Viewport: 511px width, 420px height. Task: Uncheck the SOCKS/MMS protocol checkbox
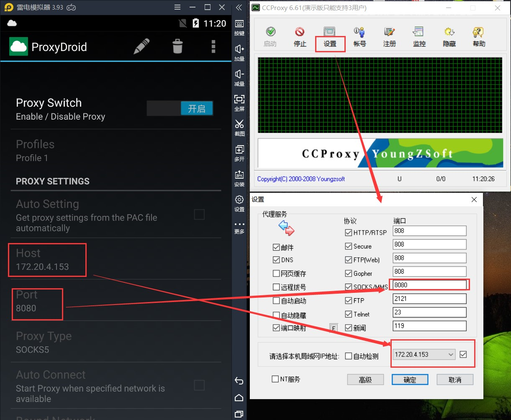[349, 287]
